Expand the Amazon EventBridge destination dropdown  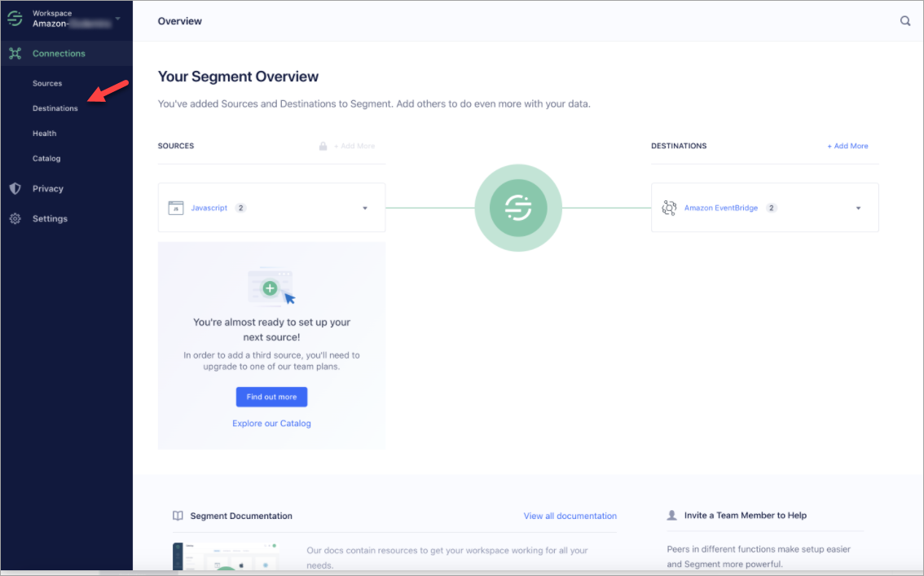857,208
